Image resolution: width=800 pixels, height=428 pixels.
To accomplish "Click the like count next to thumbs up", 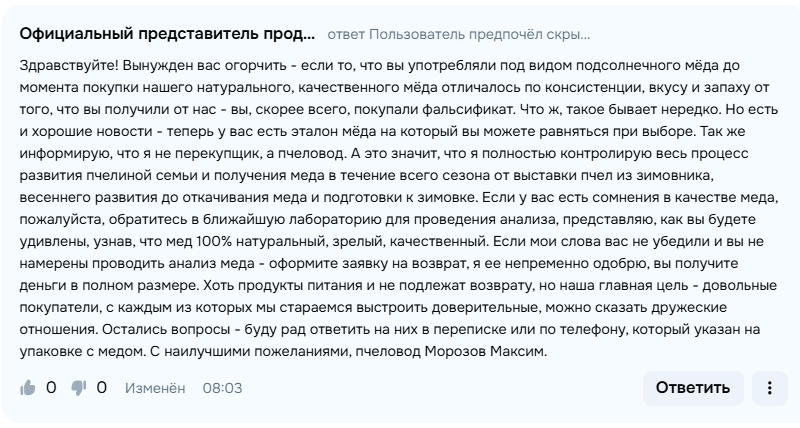I will 52,387.
